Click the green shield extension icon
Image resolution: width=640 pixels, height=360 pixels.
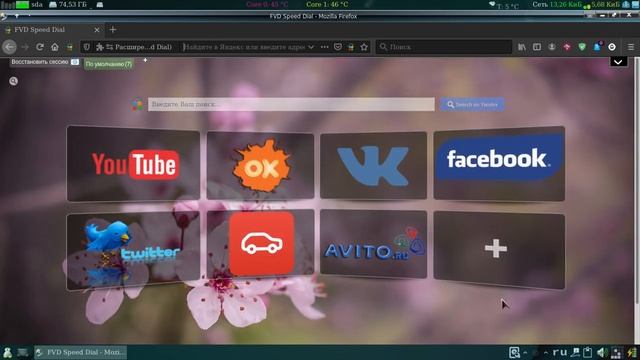tap(582, 47)
